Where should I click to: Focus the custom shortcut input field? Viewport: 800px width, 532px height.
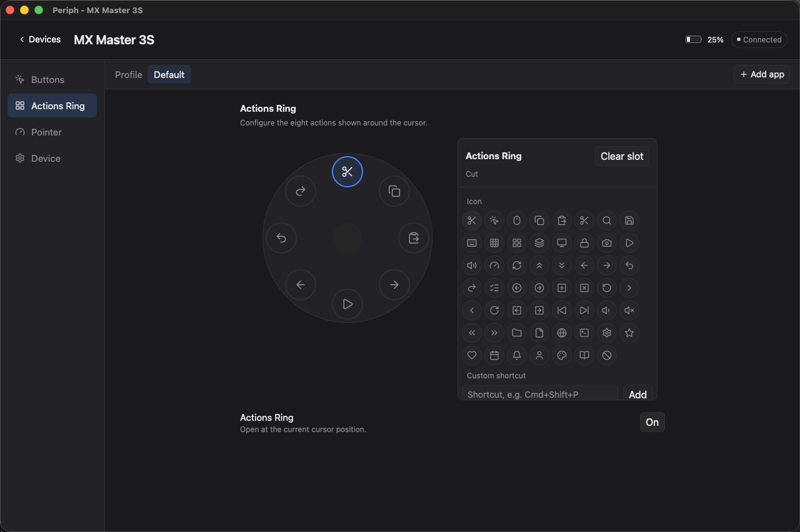(x=540, y=393)
